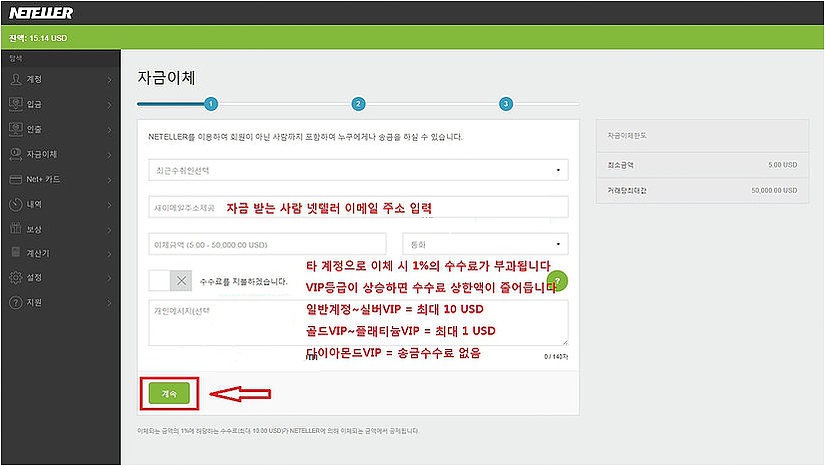825x466 pixels.
Task: Click the recipient email address input field
Action: pyautogui.click(x=358, y=207)
